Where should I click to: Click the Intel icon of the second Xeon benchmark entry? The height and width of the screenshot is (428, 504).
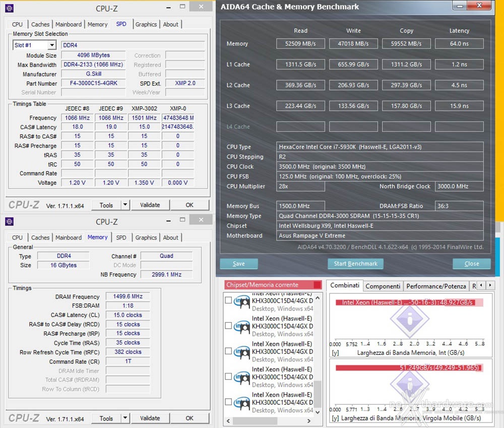point(242,326)
